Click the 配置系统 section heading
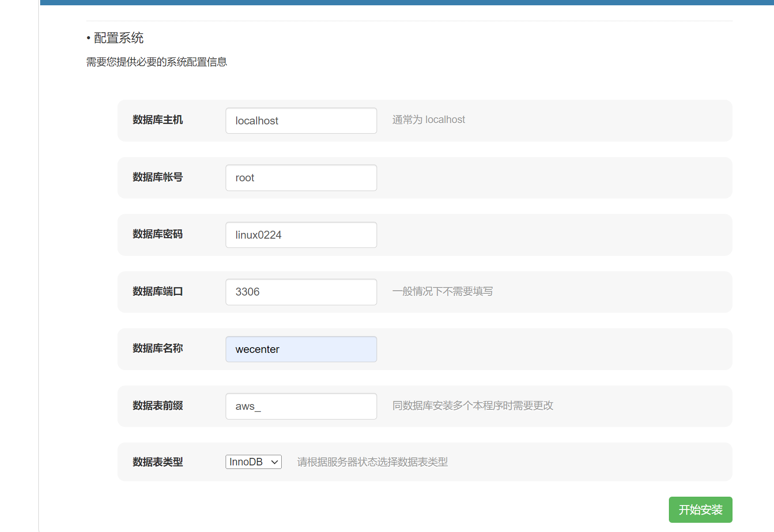 tap(118, 38)
